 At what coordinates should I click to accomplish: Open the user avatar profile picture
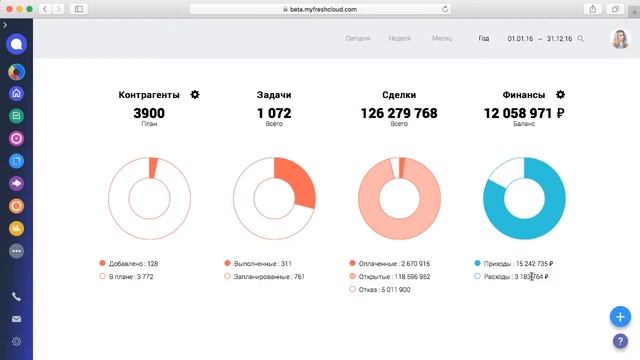point(620,39)
